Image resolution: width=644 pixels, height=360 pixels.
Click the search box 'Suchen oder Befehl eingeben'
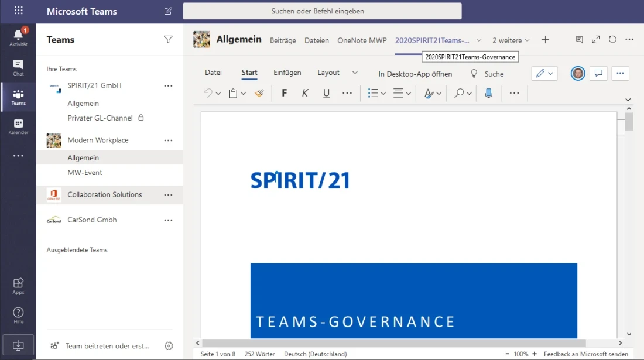pyautogui.click(x=322, y=11)
